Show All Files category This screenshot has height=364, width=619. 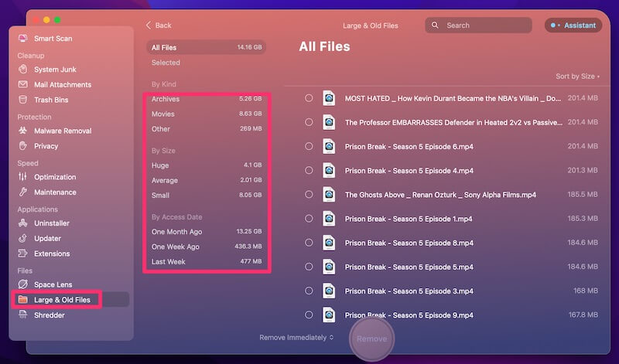pos(207,47)
